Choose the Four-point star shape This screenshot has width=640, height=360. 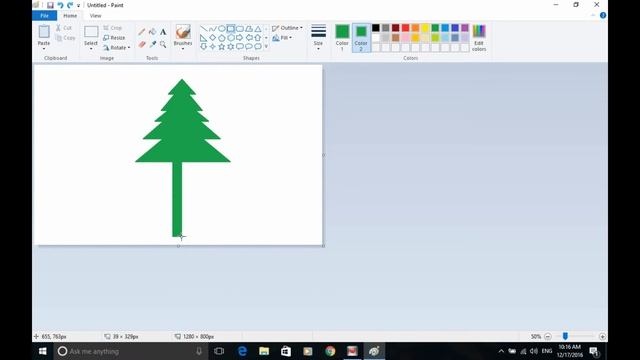(x=213, y=47)
